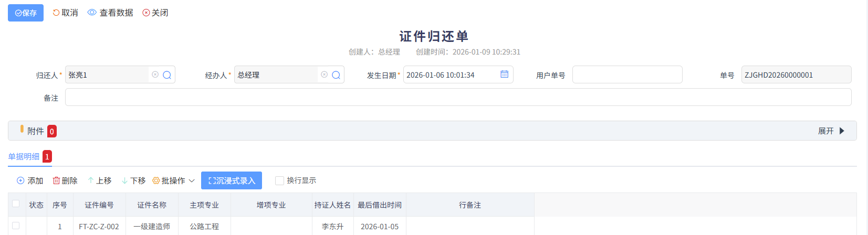Screen dimensions: 868x235
Task: Expand the 附件 section with 展开
Action: [831, 131]
